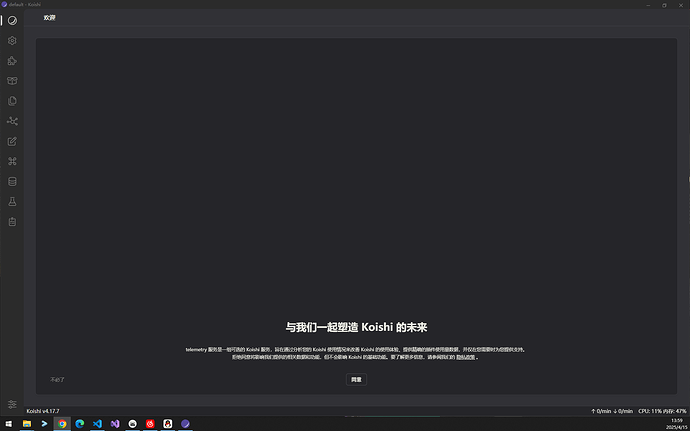Open QQ penguin taskbar icon
This screenshot has height=431, width=690.
168,424
